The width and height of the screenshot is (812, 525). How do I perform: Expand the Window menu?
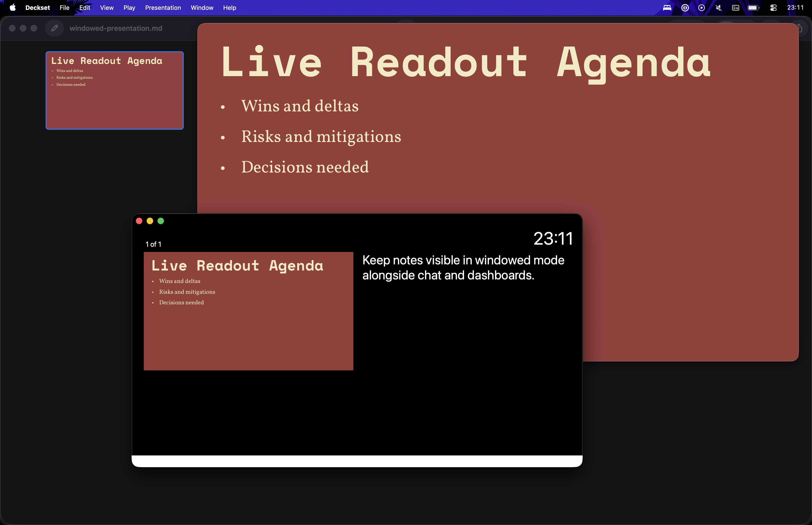coord(202,8)
